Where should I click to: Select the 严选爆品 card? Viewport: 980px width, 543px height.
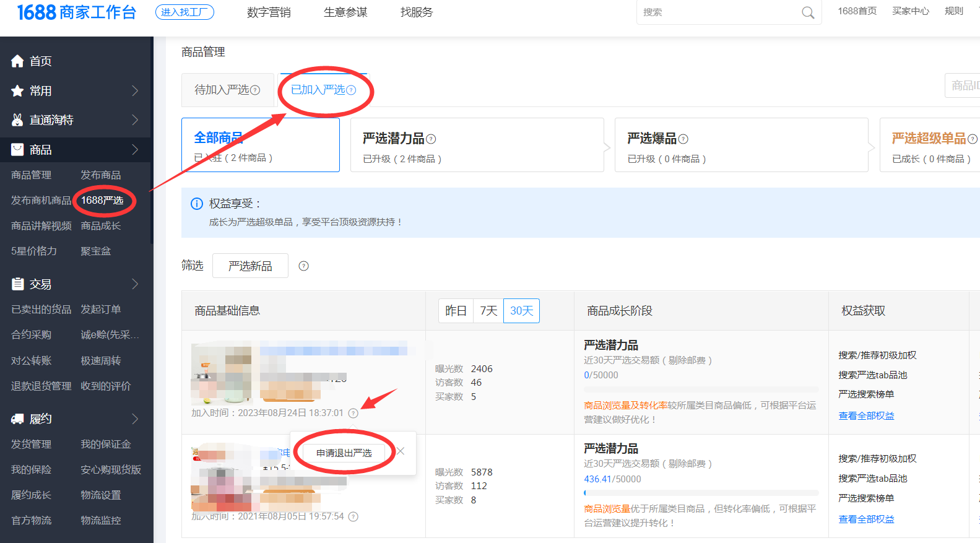coord(741,145)
